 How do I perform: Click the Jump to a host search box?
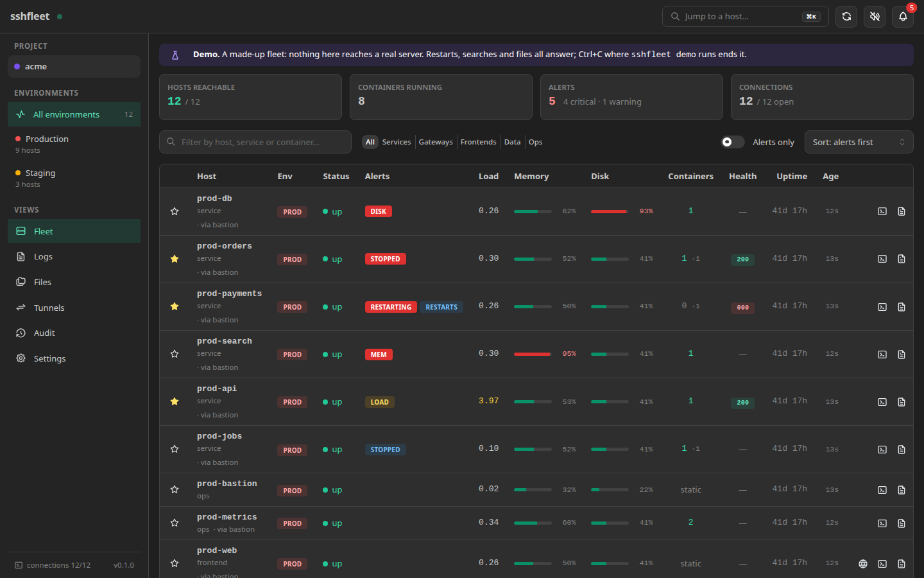point(745,17)
